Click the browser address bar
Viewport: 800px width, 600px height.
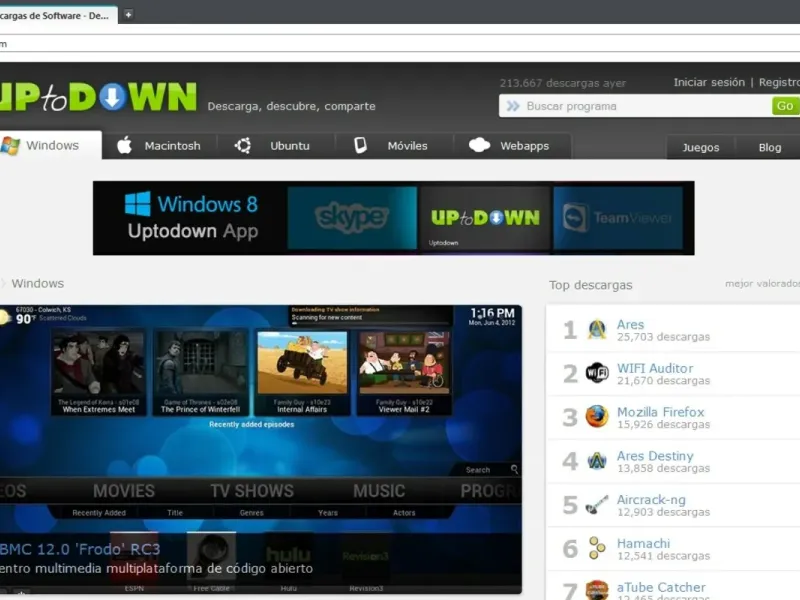[x=400, y=43]
